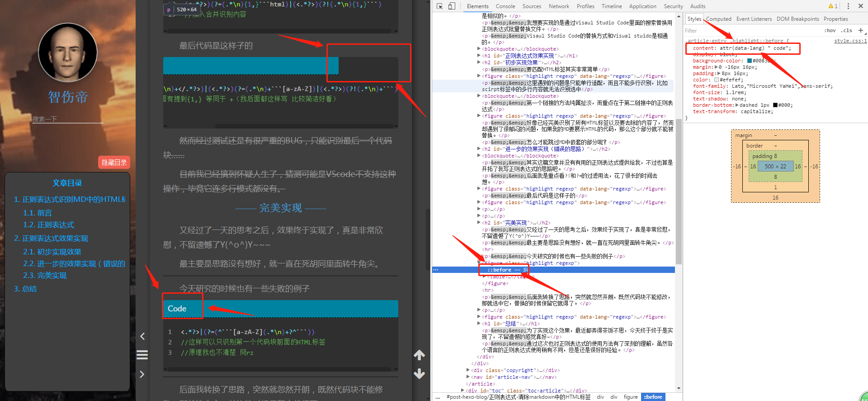Jump to page top up arrow

click(419, 355)
